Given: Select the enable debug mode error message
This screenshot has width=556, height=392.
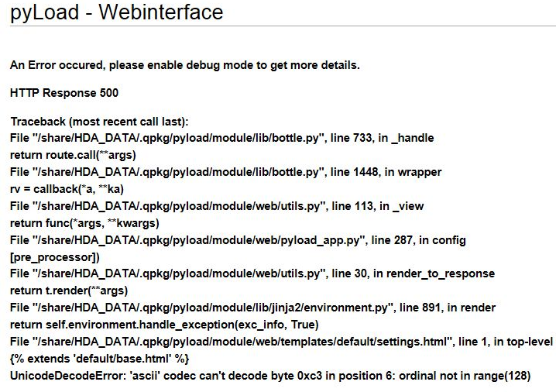Looking at the screenshot, I should pyautogui.click(x=185, y=65).
